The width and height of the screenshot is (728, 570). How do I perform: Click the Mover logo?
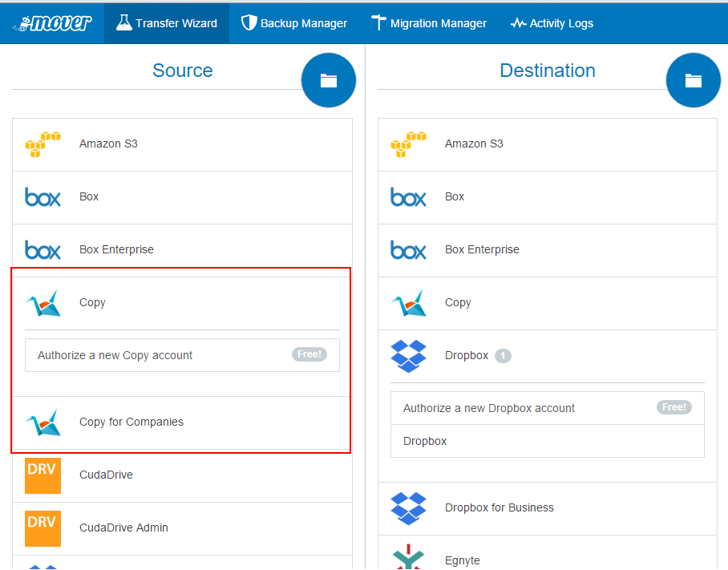click(x=52, y=23)
